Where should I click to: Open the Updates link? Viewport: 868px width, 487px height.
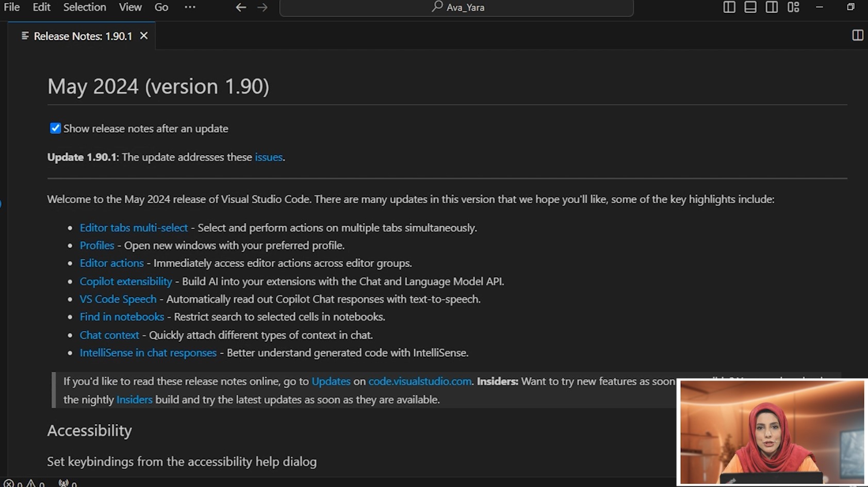pyautogui.click(x=331, y=381)
